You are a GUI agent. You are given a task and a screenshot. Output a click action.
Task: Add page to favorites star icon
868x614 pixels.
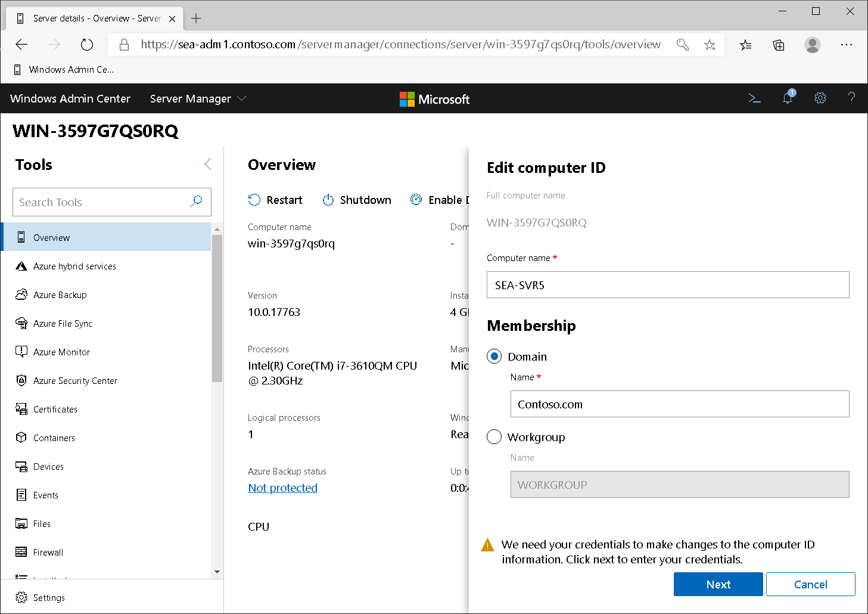[x=710, y=45]
